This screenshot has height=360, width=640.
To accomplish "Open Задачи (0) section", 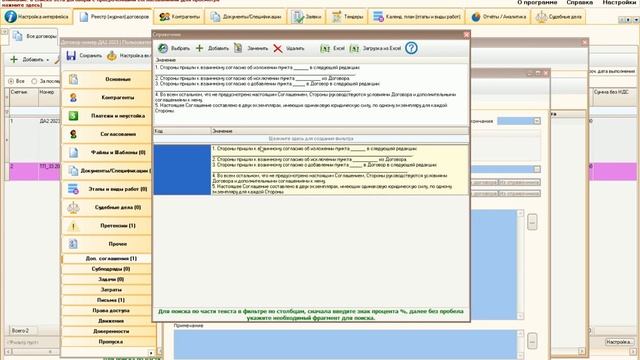I will [x=109, y=279].
